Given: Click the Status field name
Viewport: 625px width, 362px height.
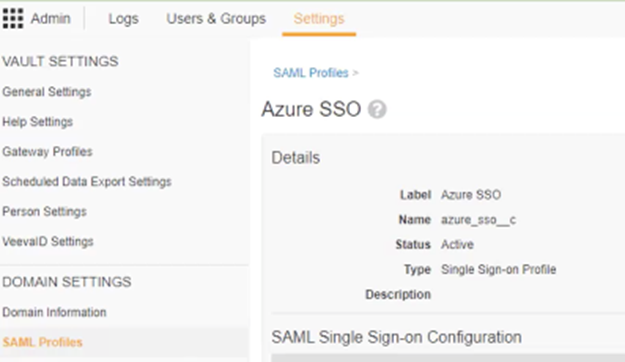Looking at the screenshot, I should [x=413, y=244].
